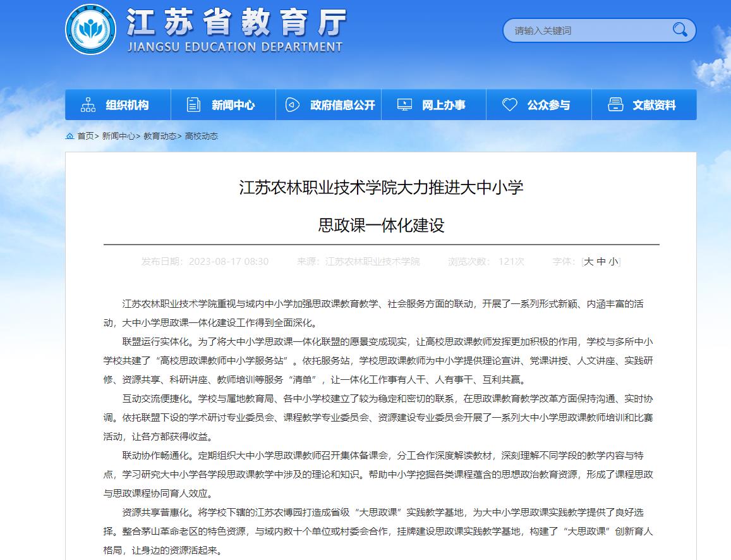Navigate to 首页 breadcrumb link
Screen dimensions: 731x560
pyautogui.click(x=85, y=136)
